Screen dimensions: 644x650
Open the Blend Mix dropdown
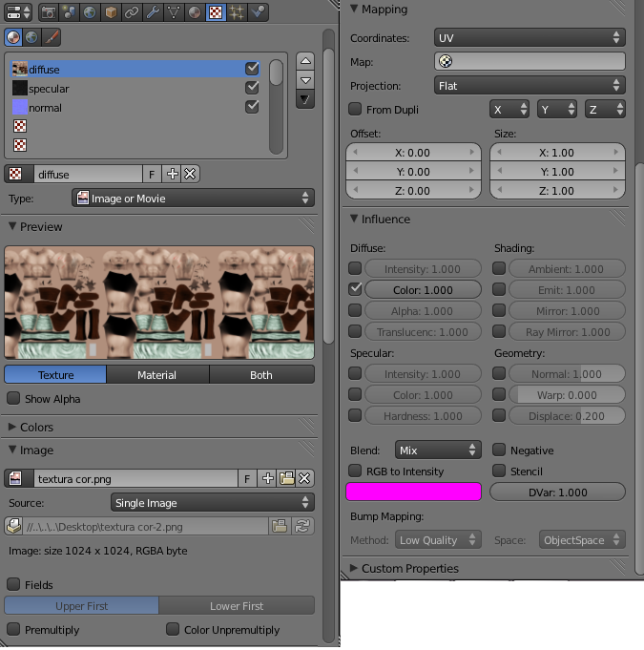pyautogui.click(x=438, y=450)
